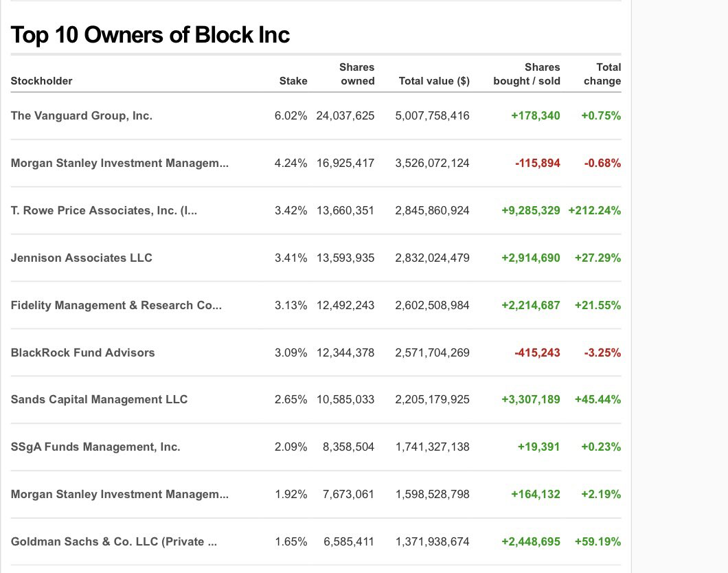Click the +27.29% total change
728x573 pixels.
click(598, 258)
